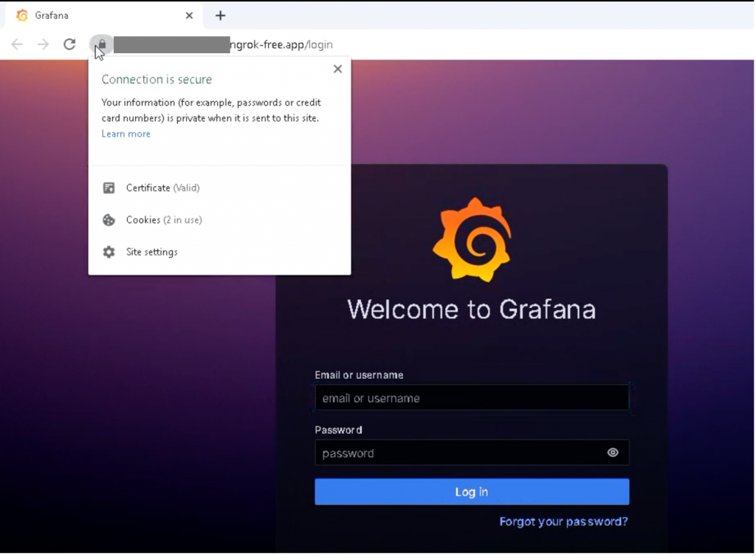Click the Learn more link

126,134
